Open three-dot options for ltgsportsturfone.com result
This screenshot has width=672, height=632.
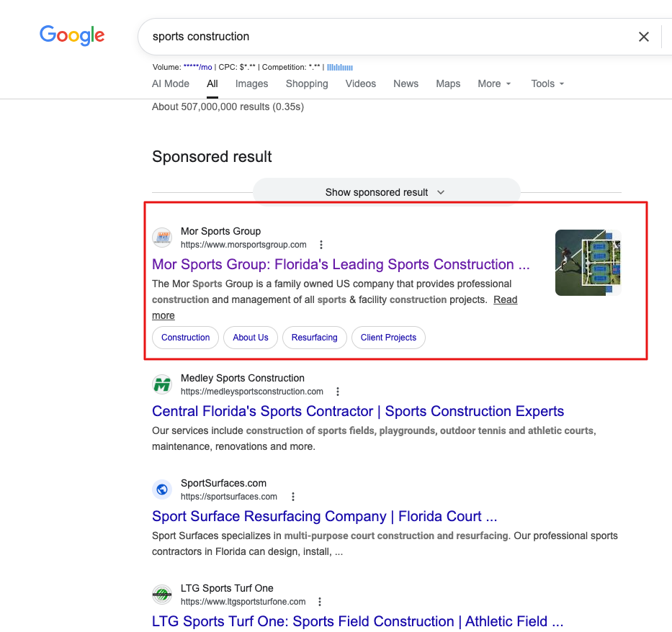(320, 602)
